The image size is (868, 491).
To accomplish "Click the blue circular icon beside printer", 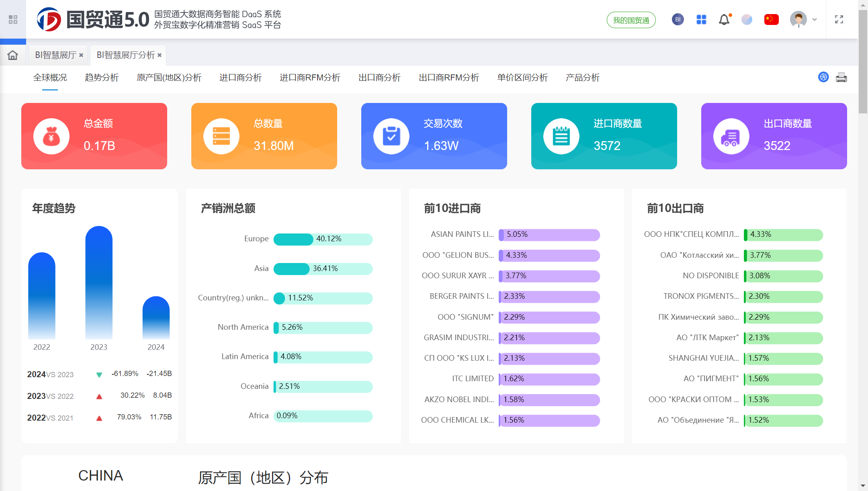I will [823, 77].
